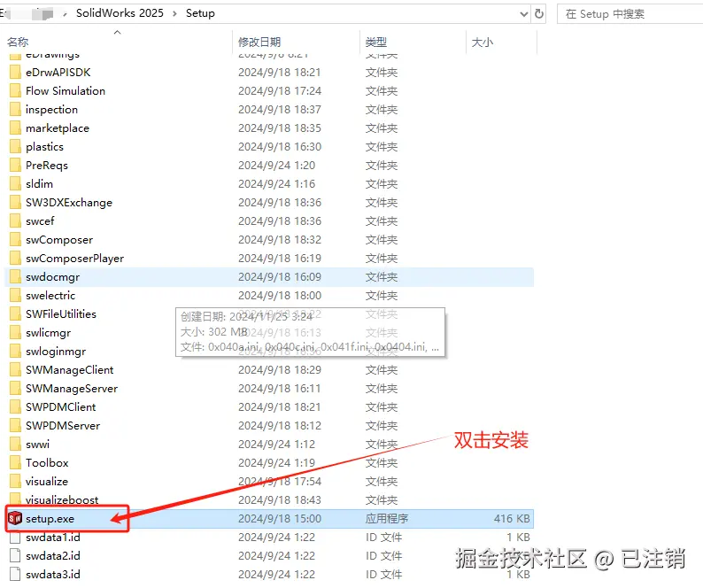Select the setup.exe SolidWorks application icon
Viewport: 703px width, 588px height.
pyautogui.click(x=15, y=518)
